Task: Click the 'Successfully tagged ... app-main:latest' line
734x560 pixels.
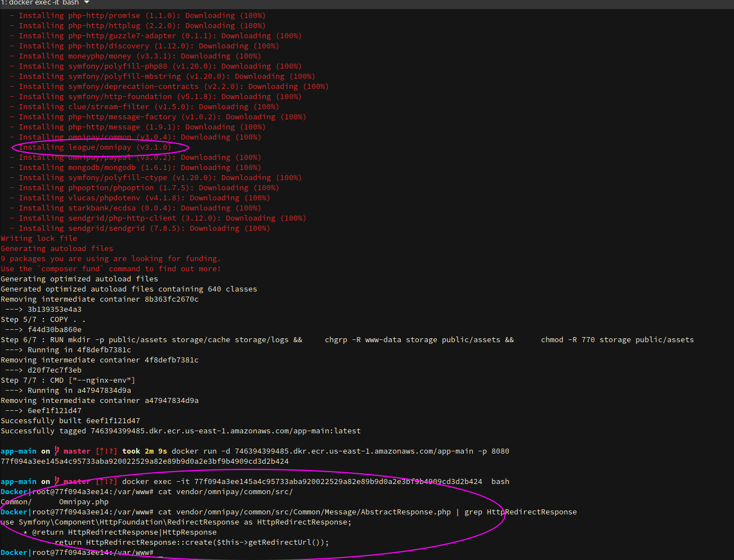Action: coord(181,431)
